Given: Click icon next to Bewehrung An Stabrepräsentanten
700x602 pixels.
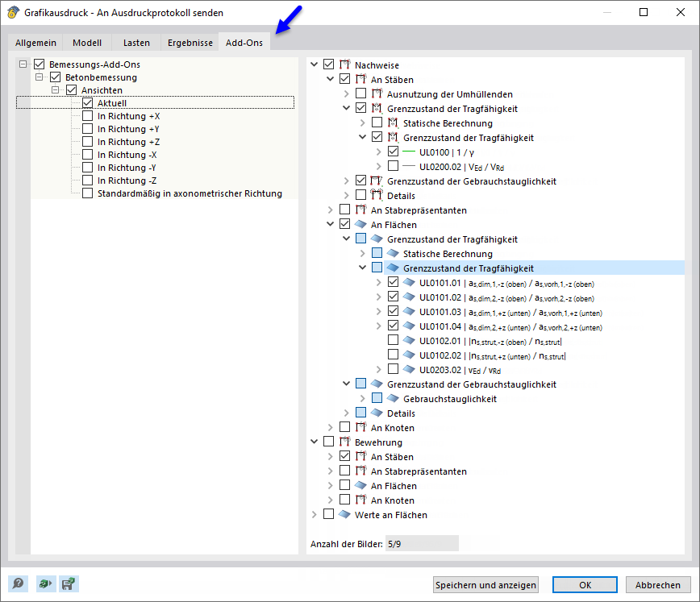Looking at the screenshot, I should [x=360, y=471].
